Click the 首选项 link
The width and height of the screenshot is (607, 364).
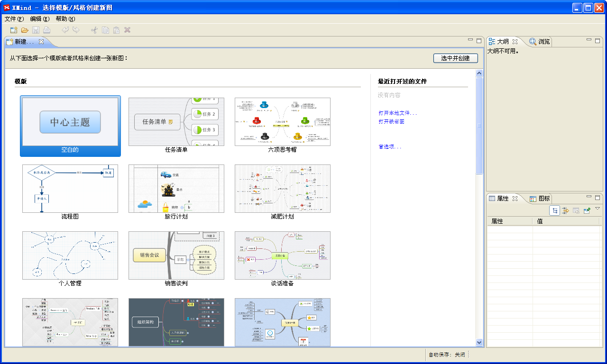point(389,147)
